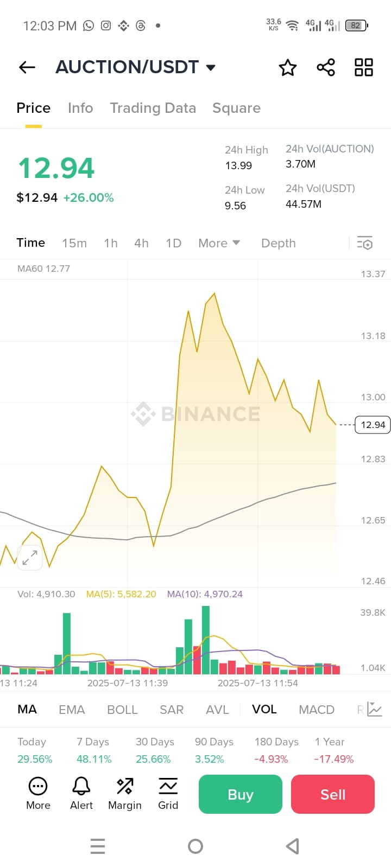Open indicator chart expander at row end
The image size is (391, 868).
(375, 709)
